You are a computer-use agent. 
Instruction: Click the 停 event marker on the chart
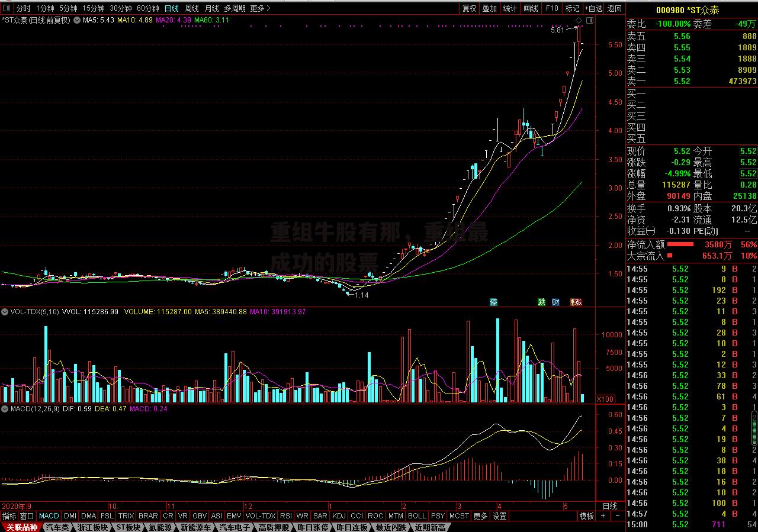tap(493, 302)
